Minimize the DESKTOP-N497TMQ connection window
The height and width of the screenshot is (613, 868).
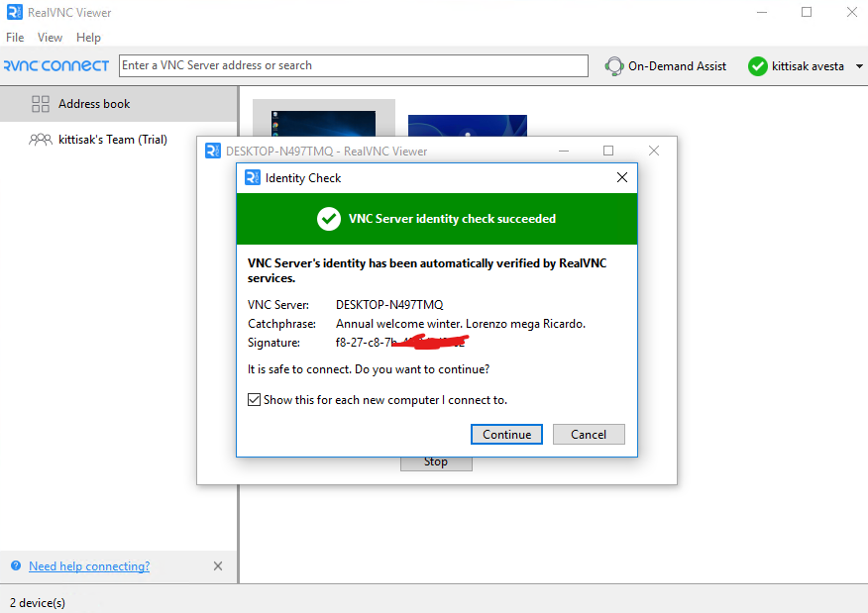tap(564, 151)
